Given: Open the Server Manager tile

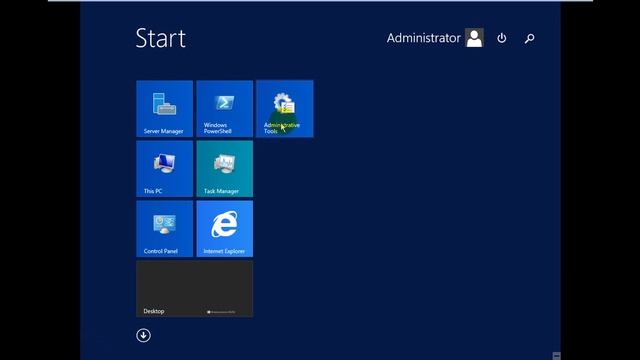Looking at the screenshot, I should pos(164,109).
